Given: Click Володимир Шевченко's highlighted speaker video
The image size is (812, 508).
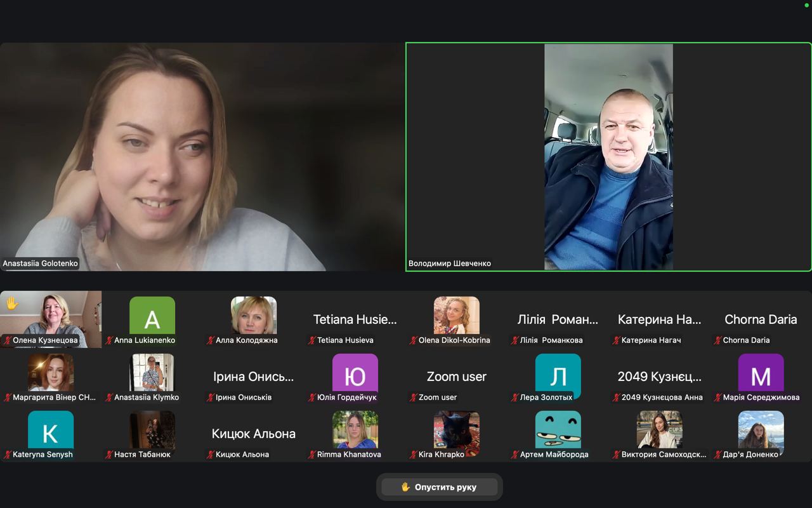Looking at the screenshot, I should 608,157.
